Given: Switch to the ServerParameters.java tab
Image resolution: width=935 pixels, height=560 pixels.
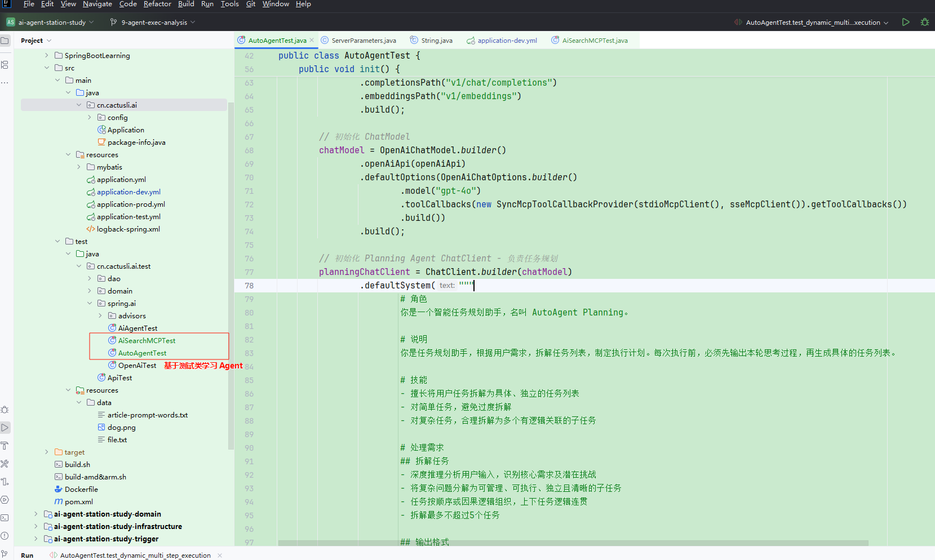Looking at the screenshot, I should pyautogui.click(x=363, y=41).
